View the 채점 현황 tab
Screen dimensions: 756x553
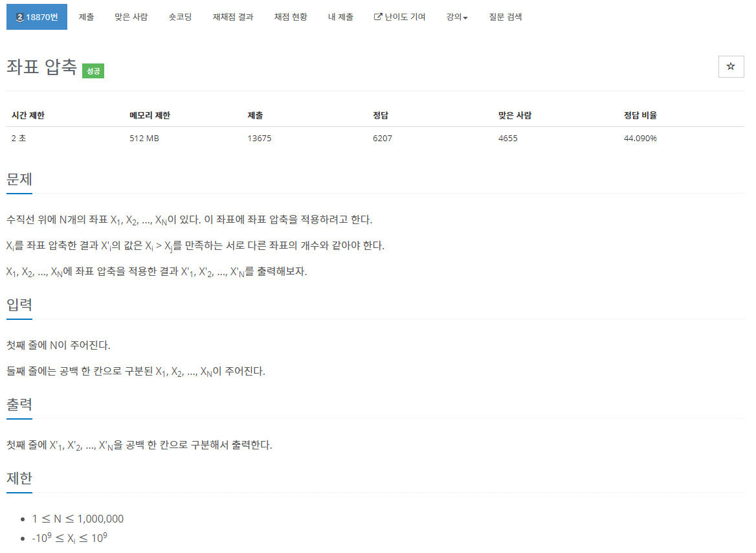pyautogui.click(x=291, y=17)
